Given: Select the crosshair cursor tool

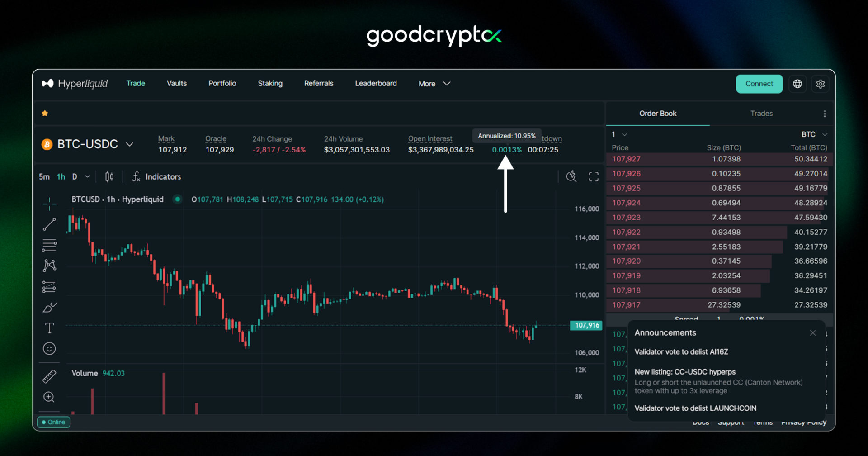Looking at the screenshot, I should coord(49,204).
